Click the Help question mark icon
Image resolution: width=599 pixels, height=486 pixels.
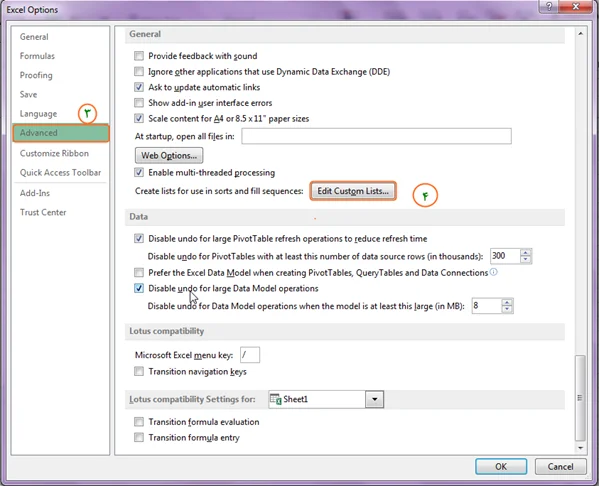point(549,6)
